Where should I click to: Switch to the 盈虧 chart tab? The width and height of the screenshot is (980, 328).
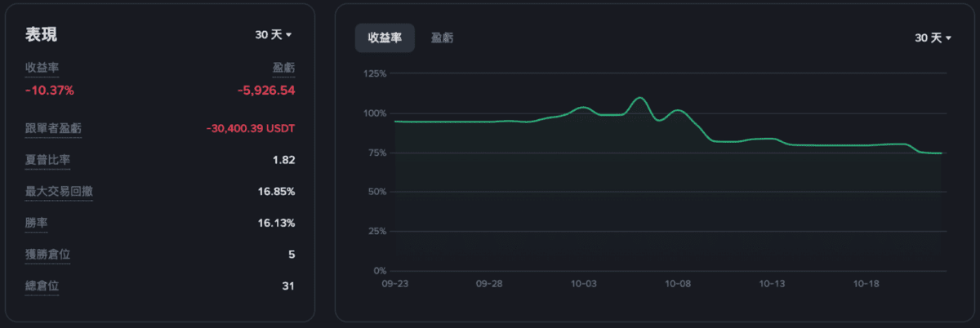click(x=443, y=38)
